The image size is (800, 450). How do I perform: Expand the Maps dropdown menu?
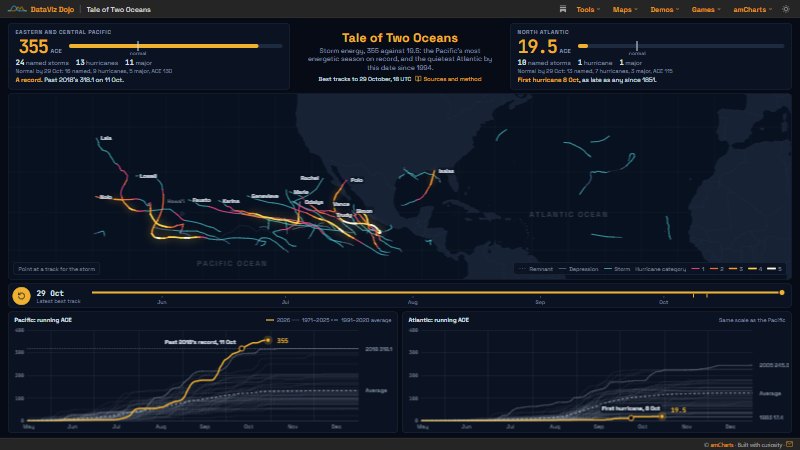(x=624, y=9)
